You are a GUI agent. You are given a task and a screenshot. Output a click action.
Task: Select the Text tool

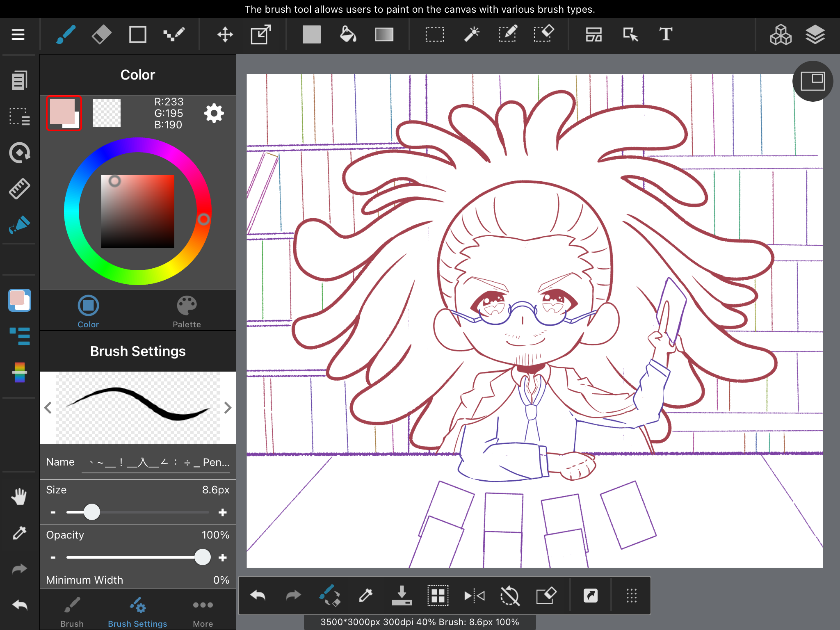click(665, 34)
